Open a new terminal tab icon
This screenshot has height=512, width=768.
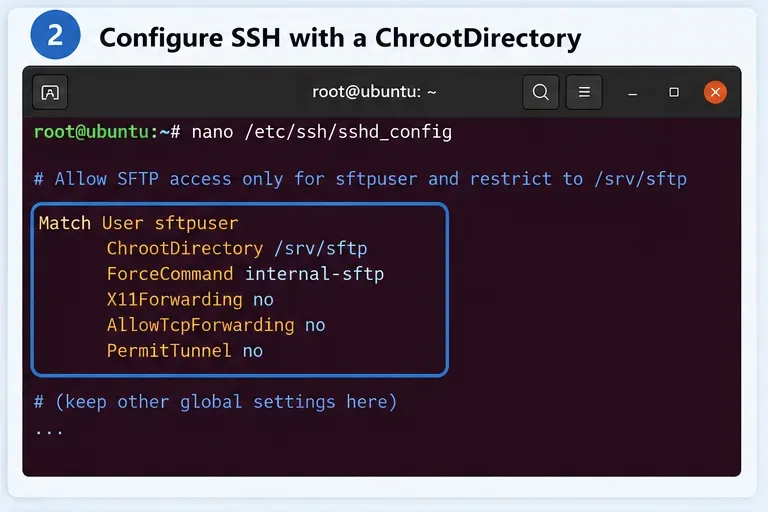[50, 92]
